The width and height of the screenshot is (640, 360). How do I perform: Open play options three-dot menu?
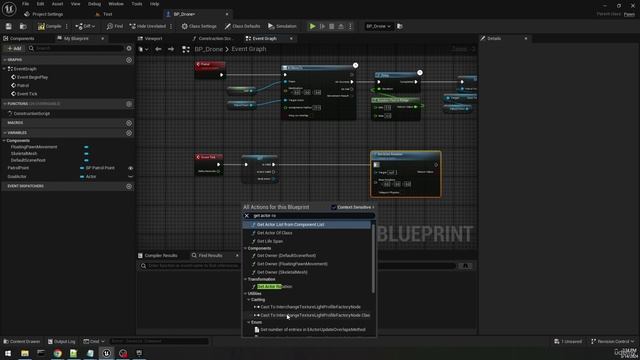[x=350, y=26]
